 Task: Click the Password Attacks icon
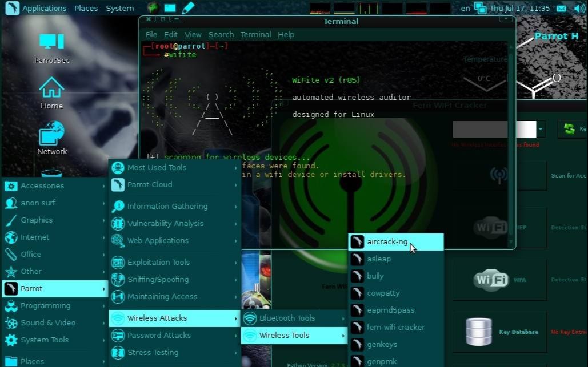click(118, 335)
